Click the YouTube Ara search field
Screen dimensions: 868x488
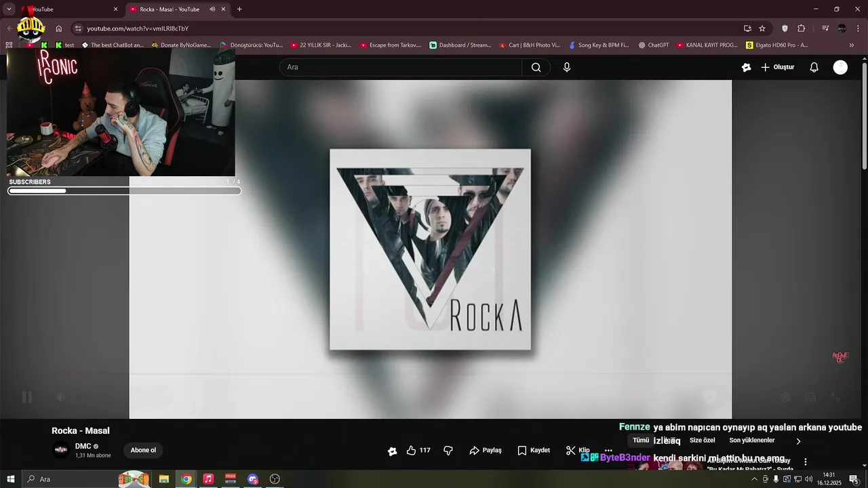click(x=400, y=67)
